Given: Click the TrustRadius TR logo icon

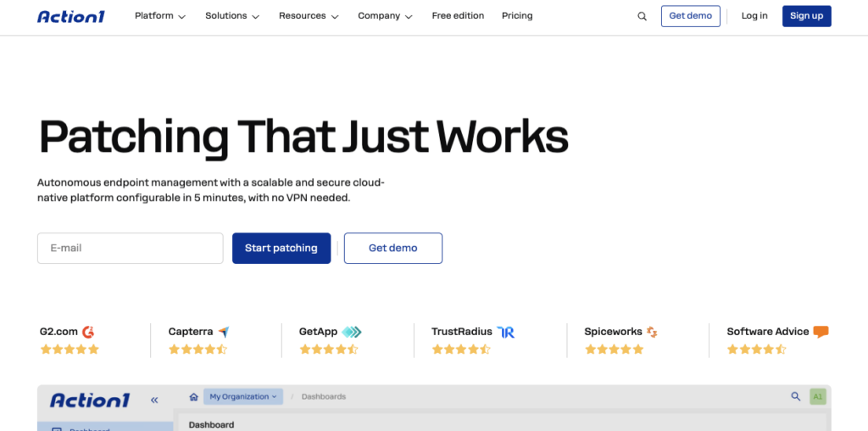Looking at the screenshot, I should (505, 332).
